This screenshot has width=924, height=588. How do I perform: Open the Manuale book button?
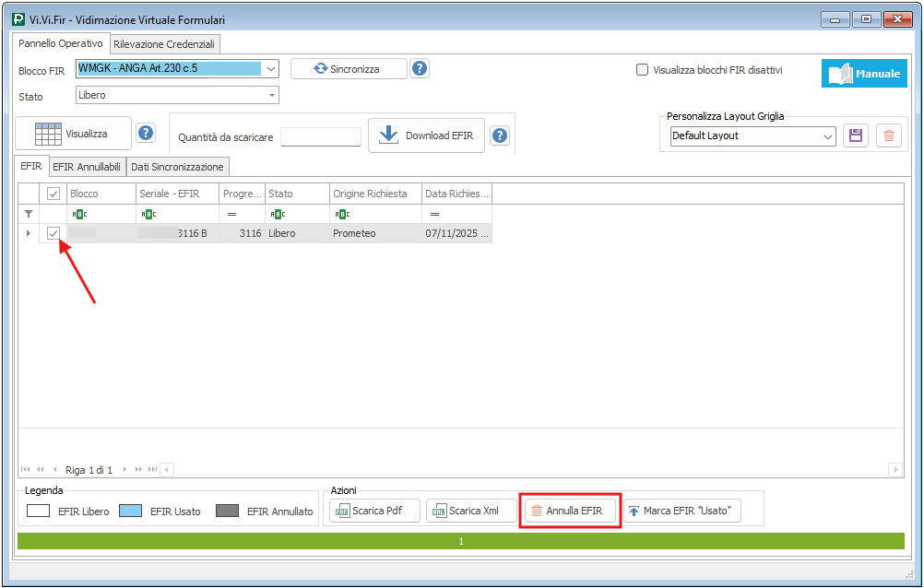(x=864, y=74)
